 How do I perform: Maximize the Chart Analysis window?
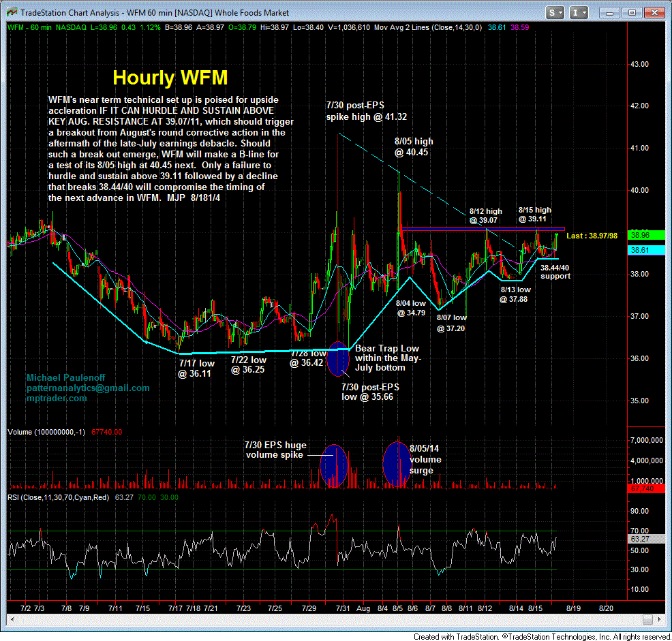point(632,13)
